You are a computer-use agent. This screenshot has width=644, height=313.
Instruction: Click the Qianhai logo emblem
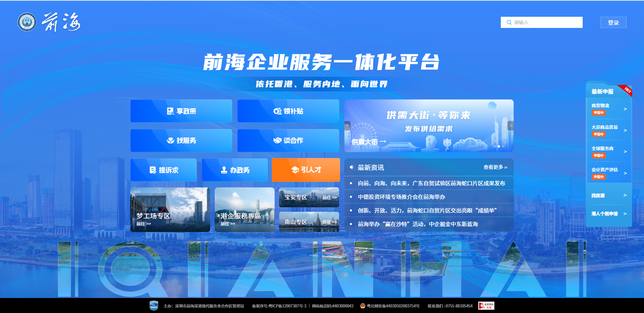(27, 22)
